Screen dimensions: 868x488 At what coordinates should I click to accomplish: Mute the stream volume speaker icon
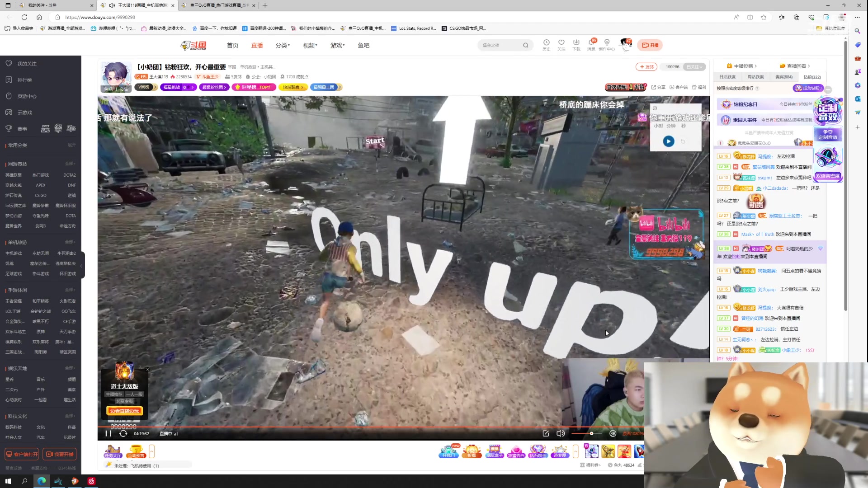(561, 433)
